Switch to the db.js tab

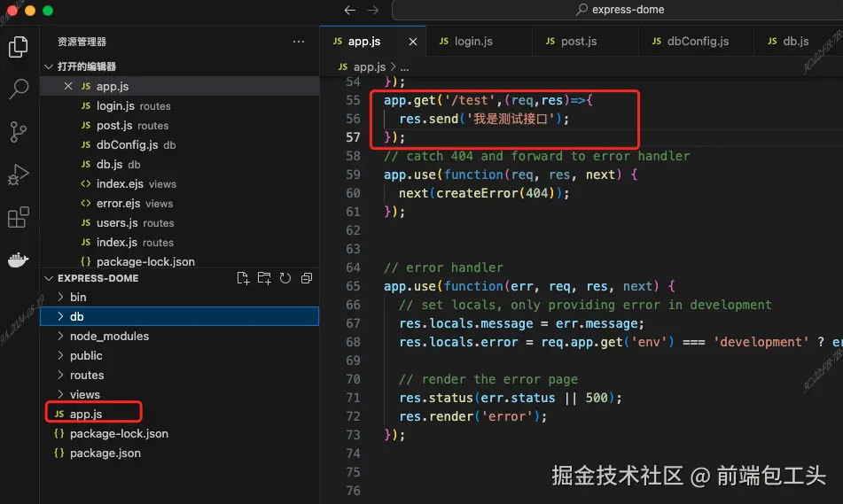tap(798, 42)
